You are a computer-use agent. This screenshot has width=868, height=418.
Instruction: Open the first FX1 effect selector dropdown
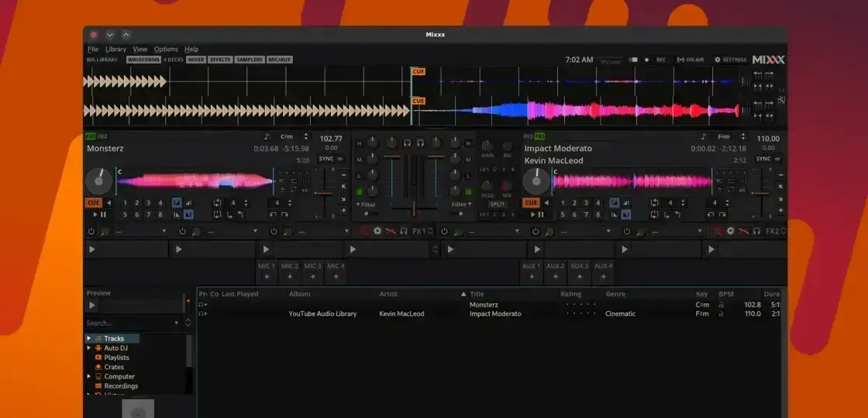(x=139, y=231)
